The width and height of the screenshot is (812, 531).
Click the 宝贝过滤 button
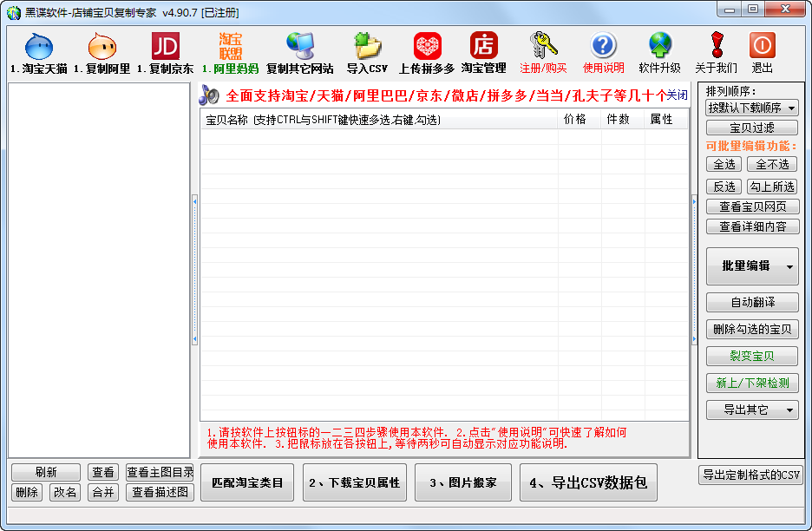pos(752,128)
